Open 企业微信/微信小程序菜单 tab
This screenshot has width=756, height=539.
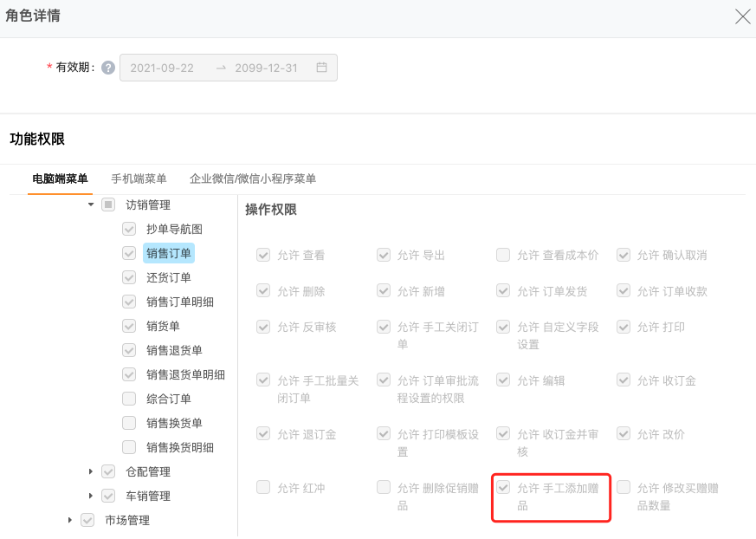(253, 179)
